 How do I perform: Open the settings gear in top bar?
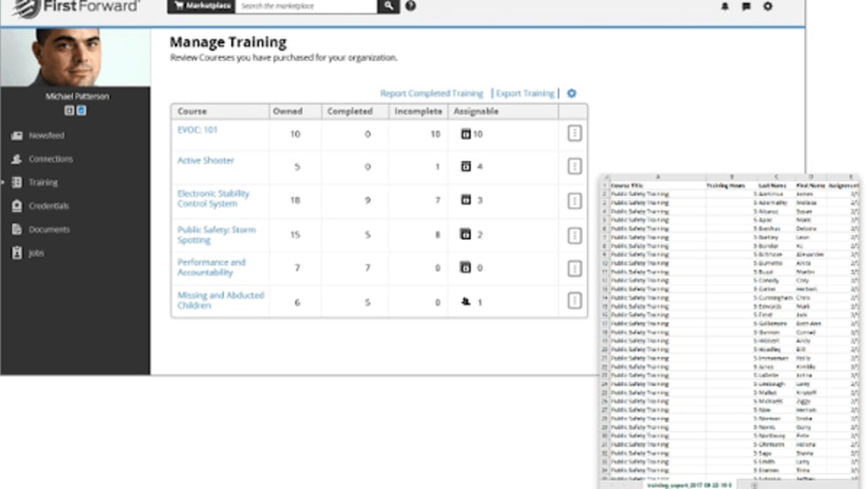(x=768, y=6)
